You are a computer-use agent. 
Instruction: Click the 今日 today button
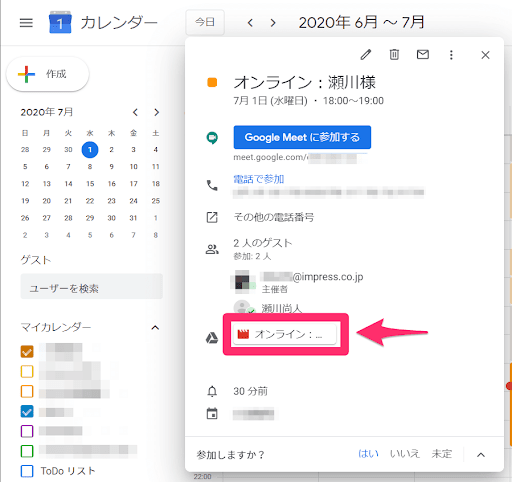click(x=205, y=22)
